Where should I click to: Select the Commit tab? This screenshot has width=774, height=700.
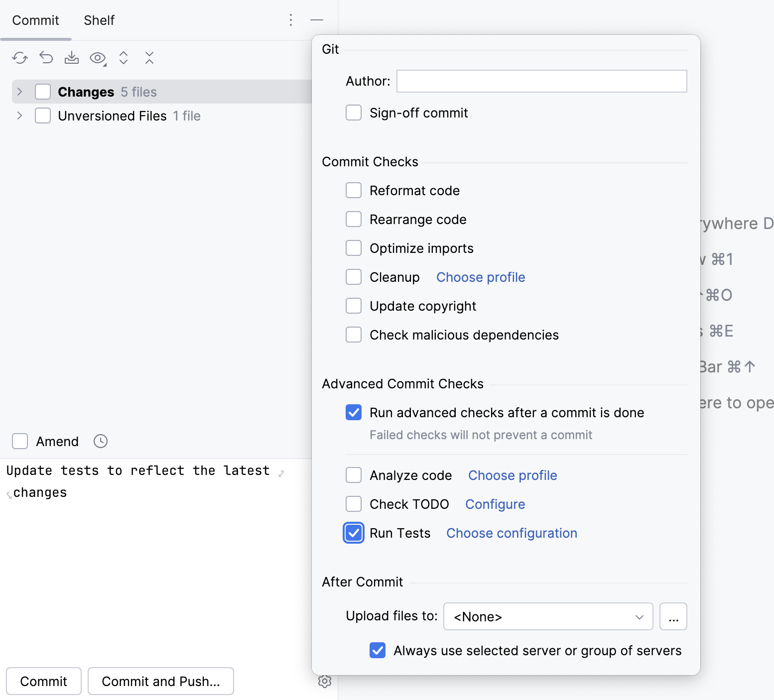[35, 20]
